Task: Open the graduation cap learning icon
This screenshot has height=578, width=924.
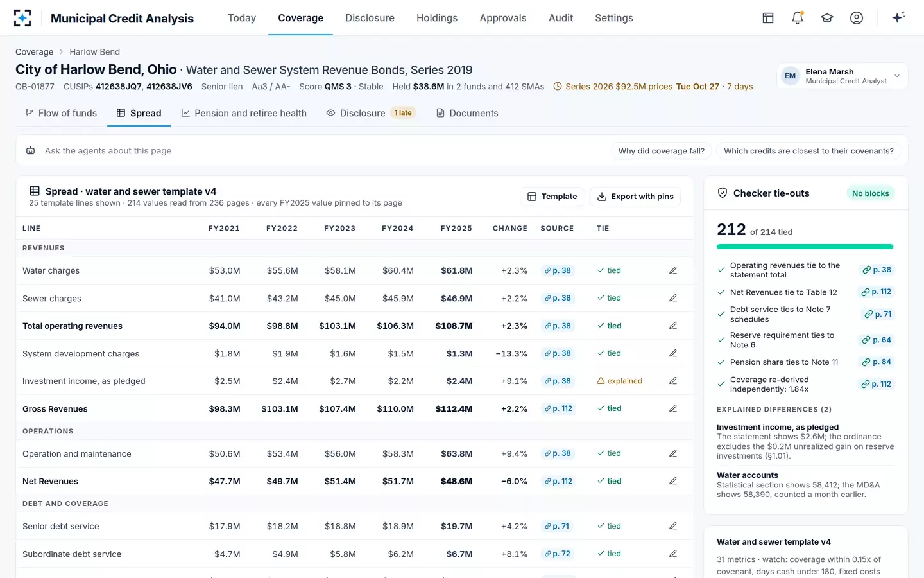Action: pos(827,18)
